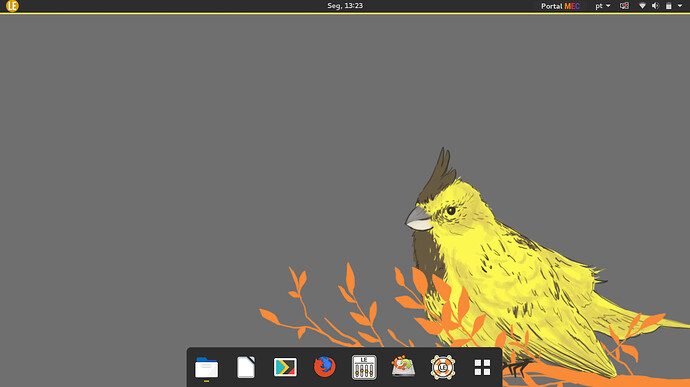Launch the Firefox web browser

pyautogui.click(x=324, y=367)
